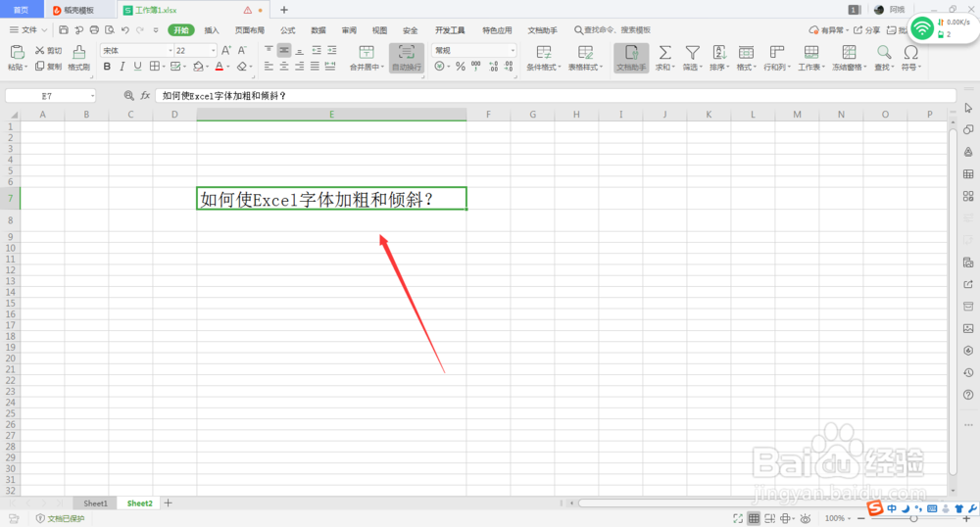Click the borders icon
The height and width of the screenshot is (527, 980).
[154, 67]
